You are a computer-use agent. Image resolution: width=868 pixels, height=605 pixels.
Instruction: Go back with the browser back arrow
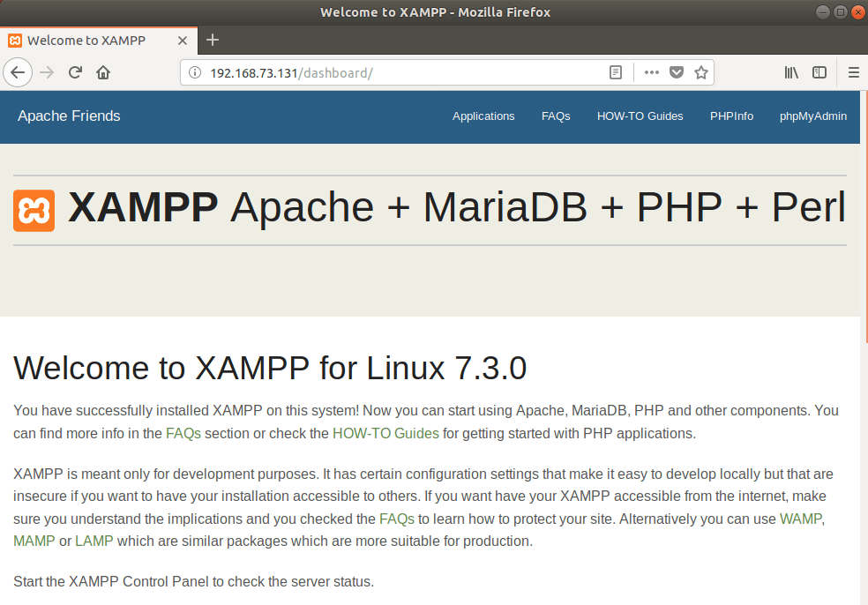(x=18, y=72)
